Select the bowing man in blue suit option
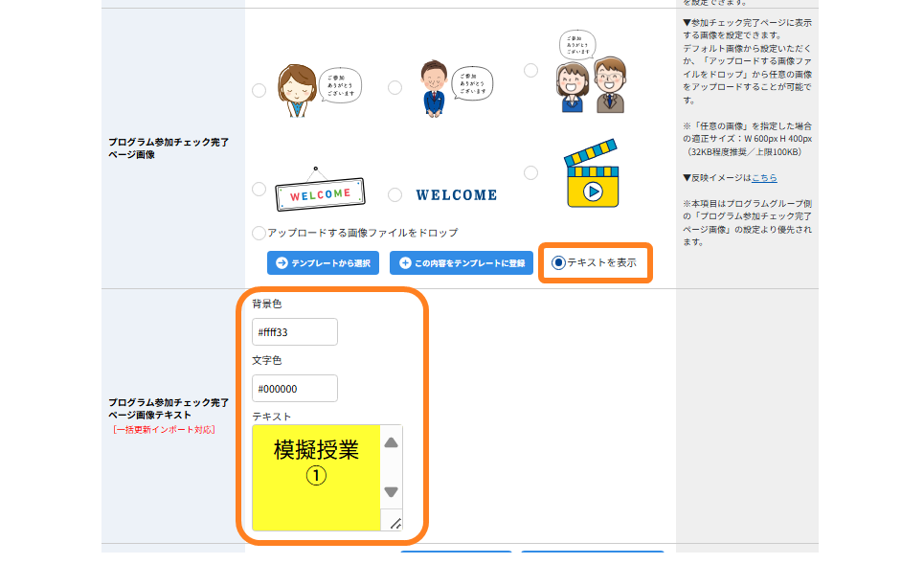The height and width of the screenshot is (564, 924). 394,88
